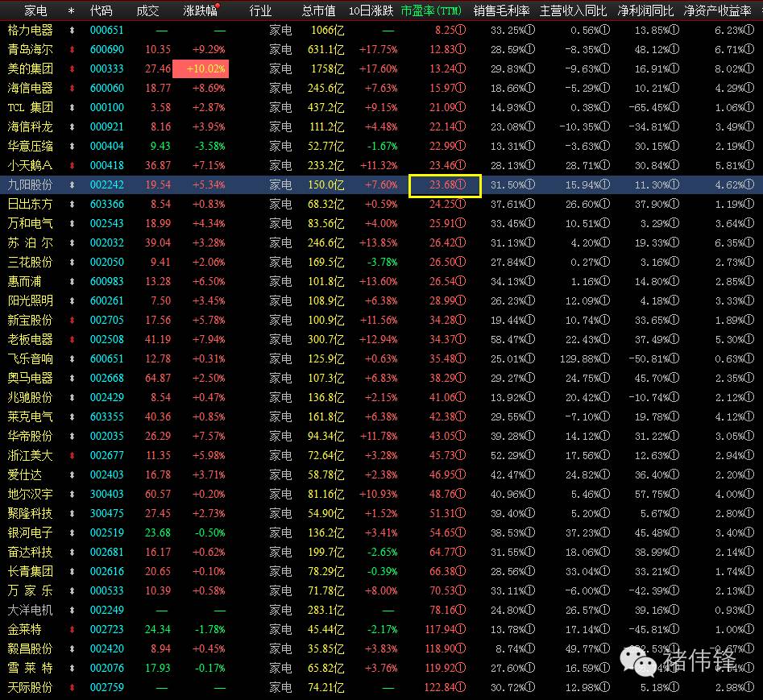Click the 净资产收益率 column header

[717, 10]
